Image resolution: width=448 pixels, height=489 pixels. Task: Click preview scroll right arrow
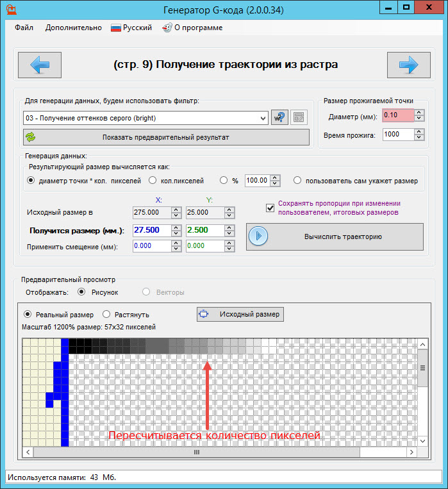pos(412,452)
